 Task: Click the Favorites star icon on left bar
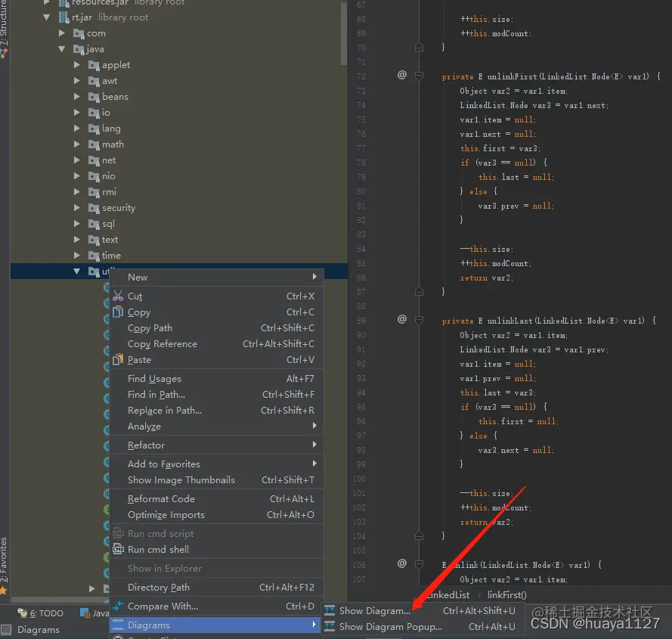pos(4,590)
